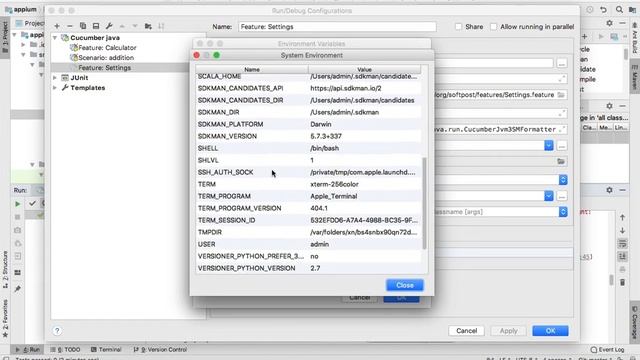Viewport: 640px width, 360px height.
Task: Open help question mark button
Action: tap(57, 331)
